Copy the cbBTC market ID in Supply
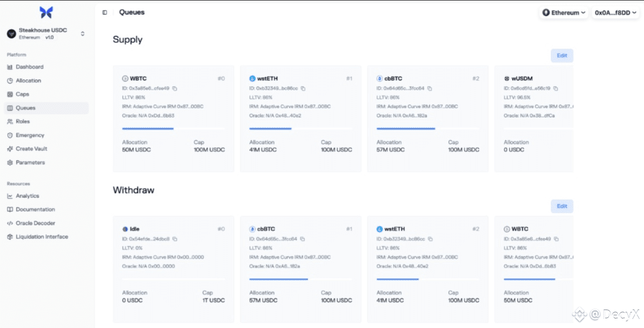This screenshot has height=328, width=644. (430, 88)
